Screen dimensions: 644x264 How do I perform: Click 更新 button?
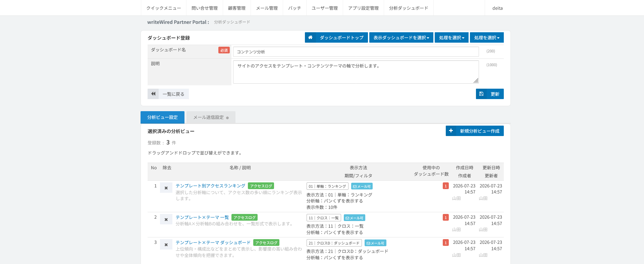point(490,94)
